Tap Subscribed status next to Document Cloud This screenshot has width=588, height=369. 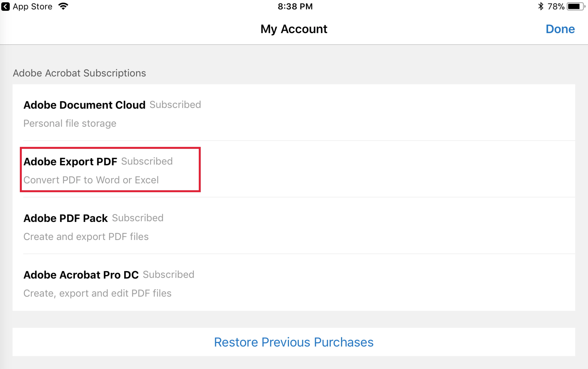(x=175, y=105)
